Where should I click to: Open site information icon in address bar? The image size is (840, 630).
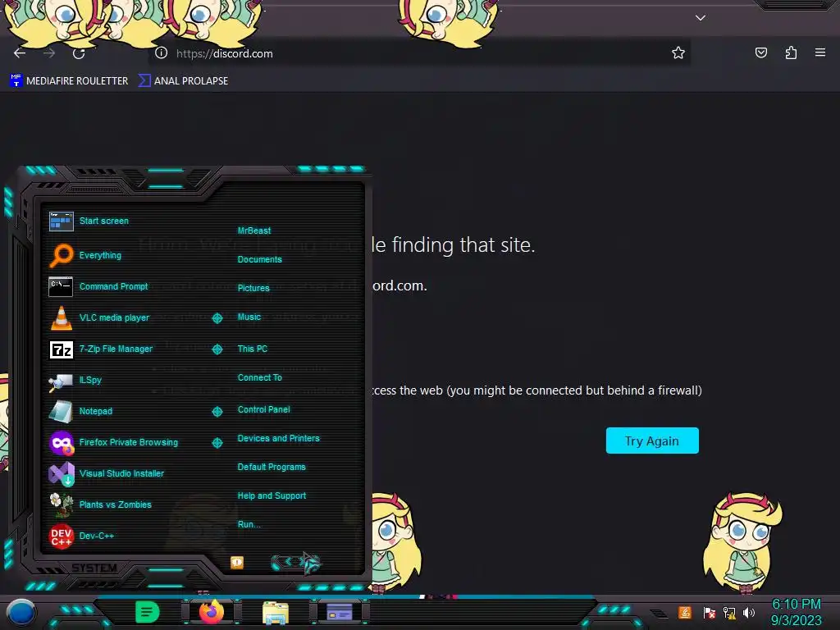(162, 52)
